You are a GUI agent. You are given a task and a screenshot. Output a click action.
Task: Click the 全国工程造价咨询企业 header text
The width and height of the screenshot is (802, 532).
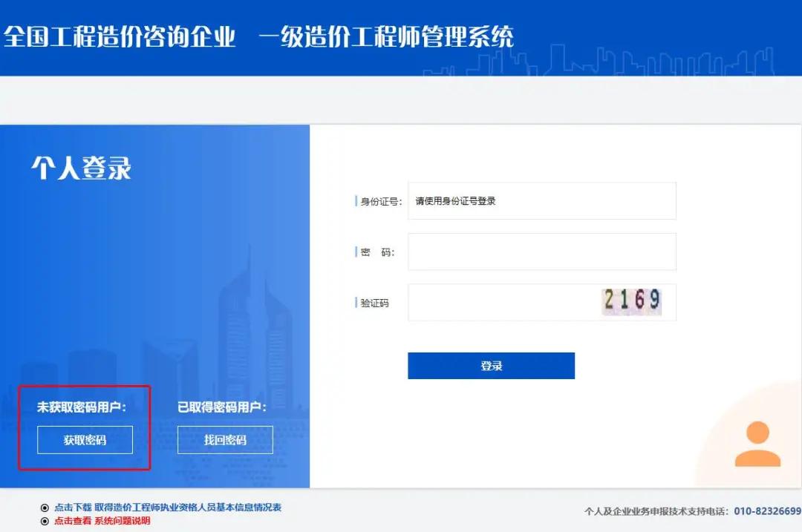coord(120,37)
